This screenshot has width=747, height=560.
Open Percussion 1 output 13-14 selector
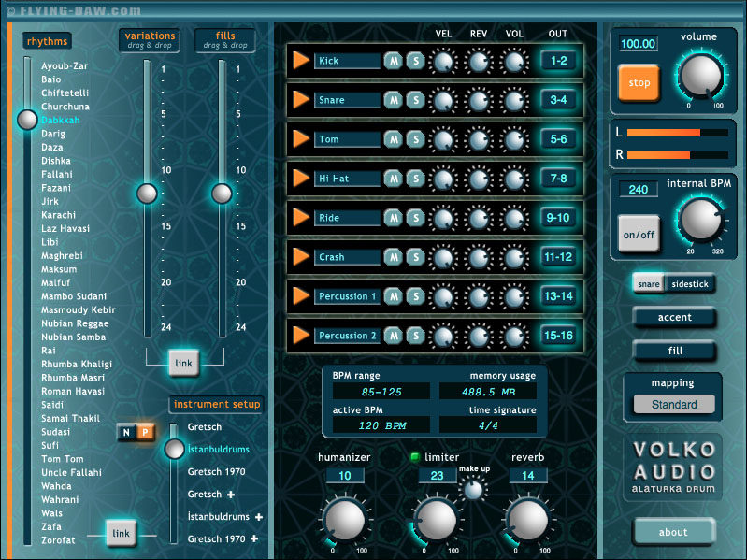tap(558, 296)
